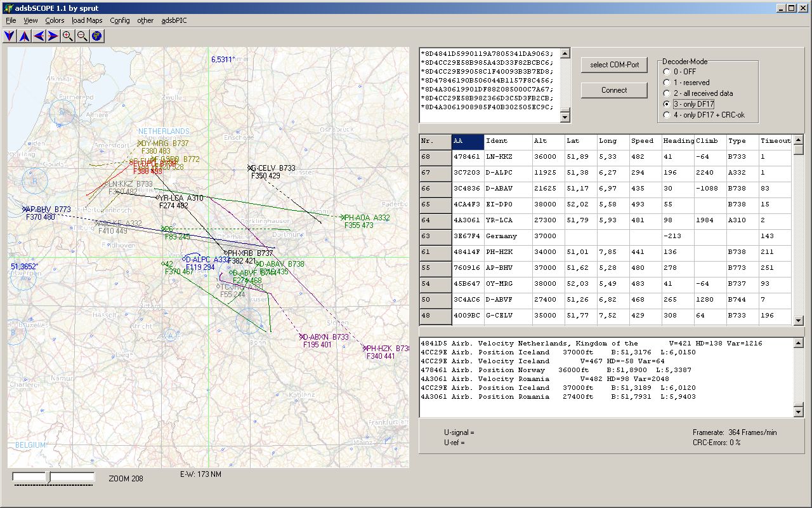
Task: Pan the map upward with the up-arrow icon
Action: click(23, 36)
